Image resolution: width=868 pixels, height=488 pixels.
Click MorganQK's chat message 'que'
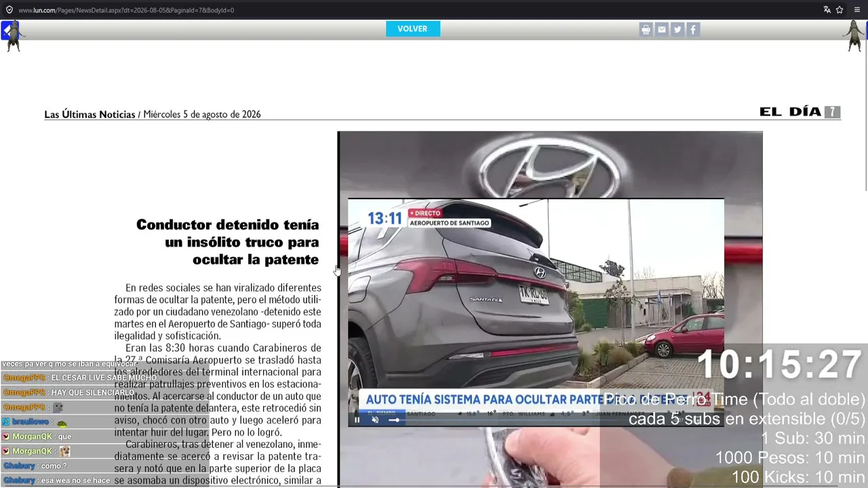tap(64, 437)
